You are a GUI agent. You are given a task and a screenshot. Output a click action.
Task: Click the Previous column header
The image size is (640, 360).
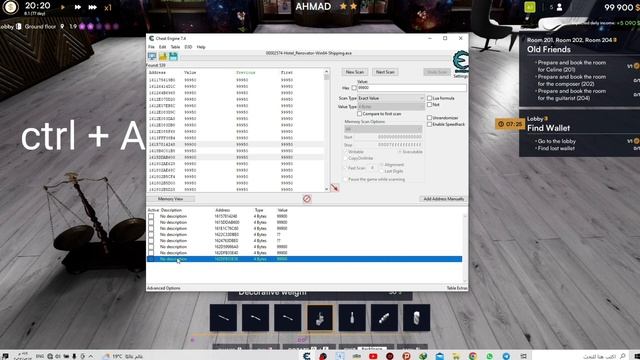[x=246, y=72]
